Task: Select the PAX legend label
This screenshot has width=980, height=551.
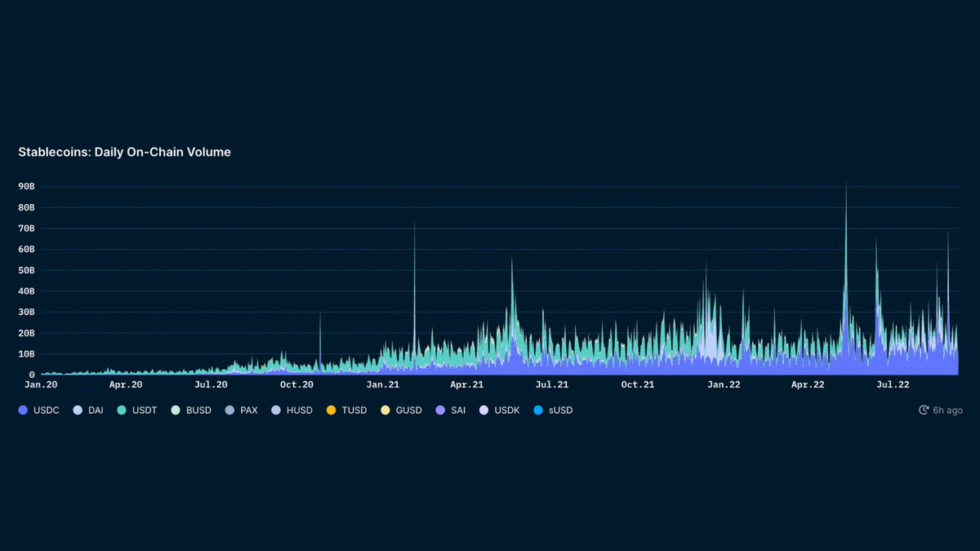Action: (x=247, y=410)
